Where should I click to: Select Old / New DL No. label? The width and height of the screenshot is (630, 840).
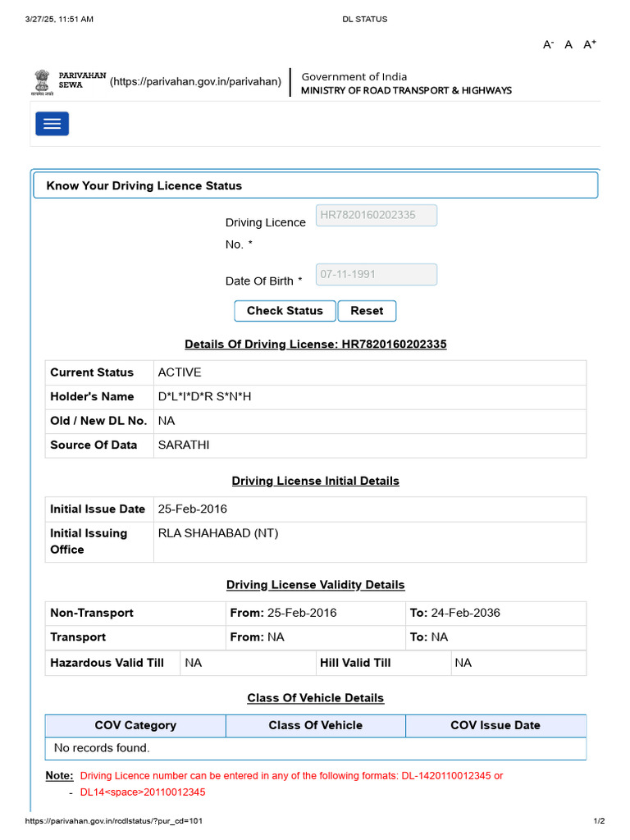[98, 421]
